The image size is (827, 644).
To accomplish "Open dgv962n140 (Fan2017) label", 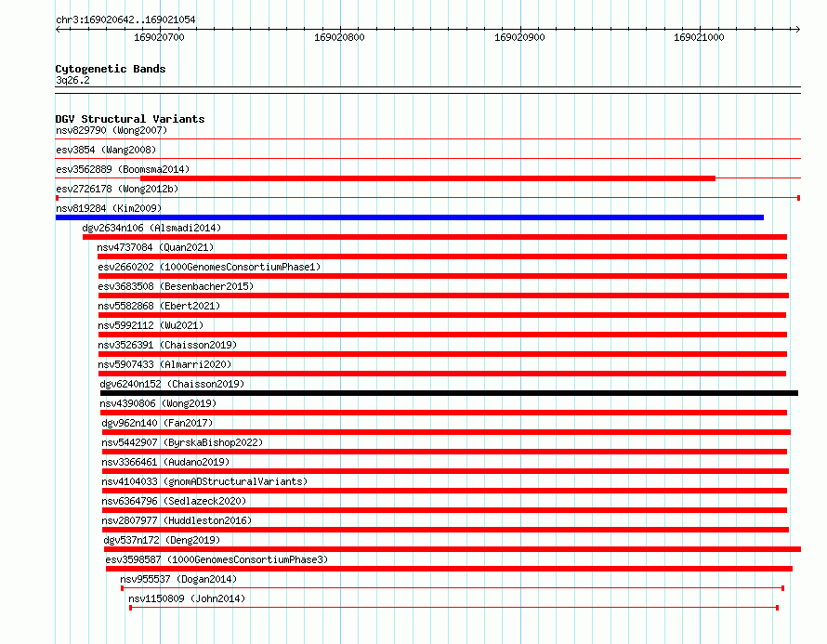I will [157, 423].
